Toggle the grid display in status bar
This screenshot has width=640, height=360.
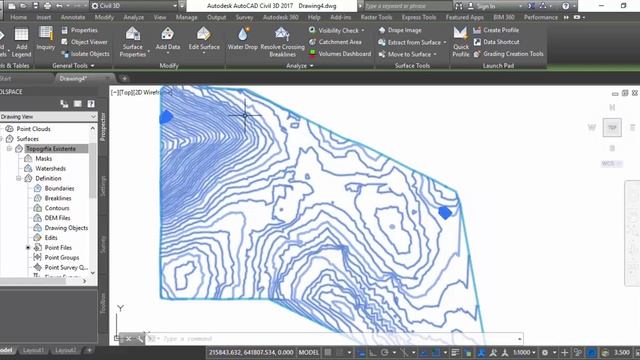click(328, 352)
